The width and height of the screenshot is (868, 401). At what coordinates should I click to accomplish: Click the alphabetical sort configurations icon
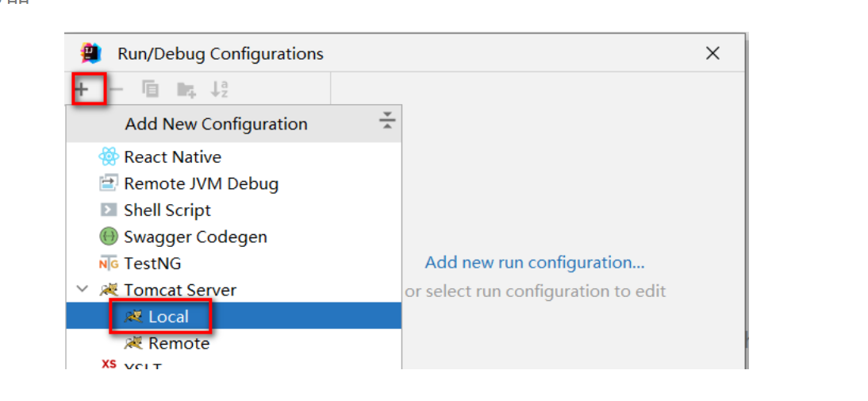(220, 89)
